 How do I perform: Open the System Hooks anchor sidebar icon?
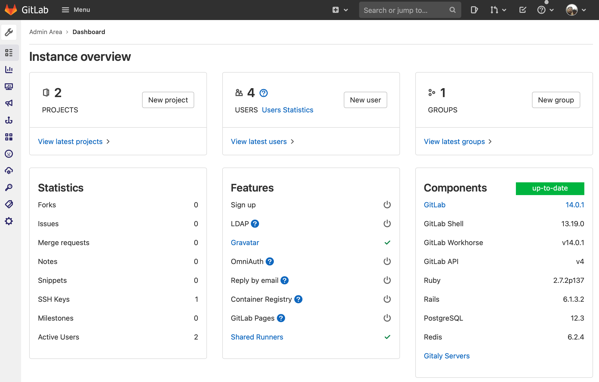coord(9,120)
